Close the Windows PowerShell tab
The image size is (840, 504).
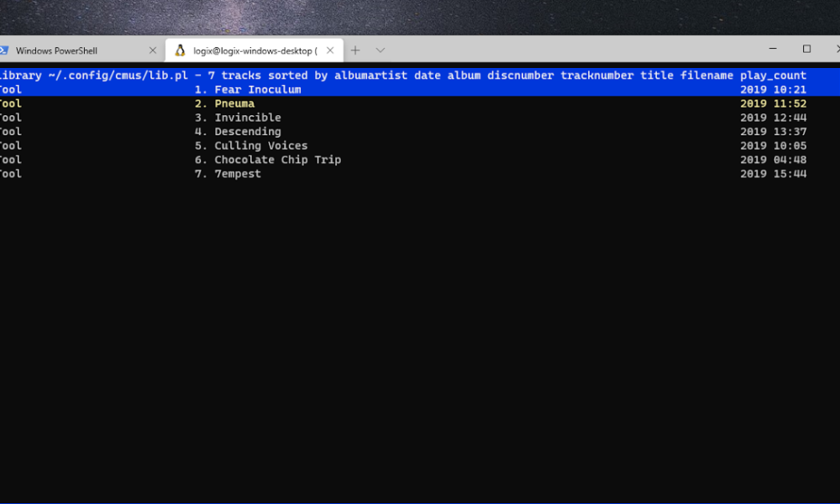(x=153, y=50)
